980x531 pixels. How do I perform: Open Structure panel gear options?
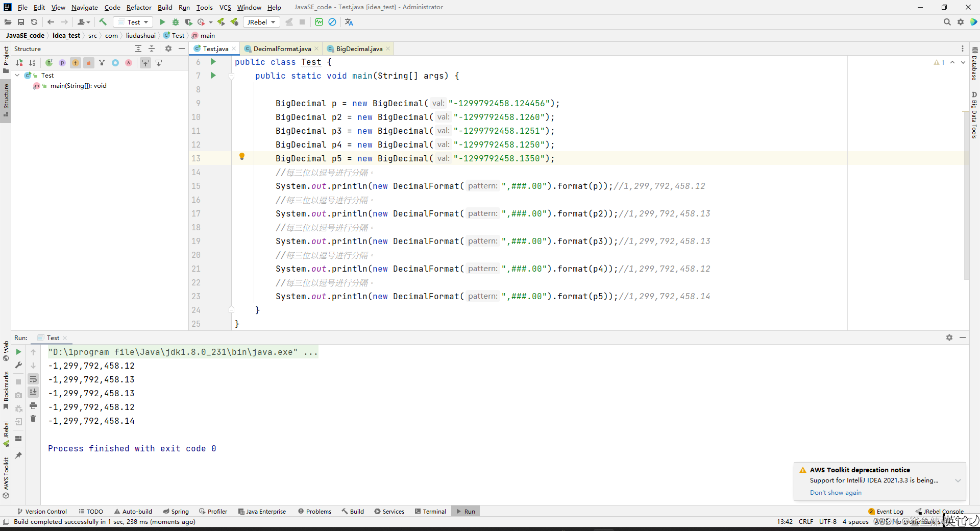[x=168, y=49]
